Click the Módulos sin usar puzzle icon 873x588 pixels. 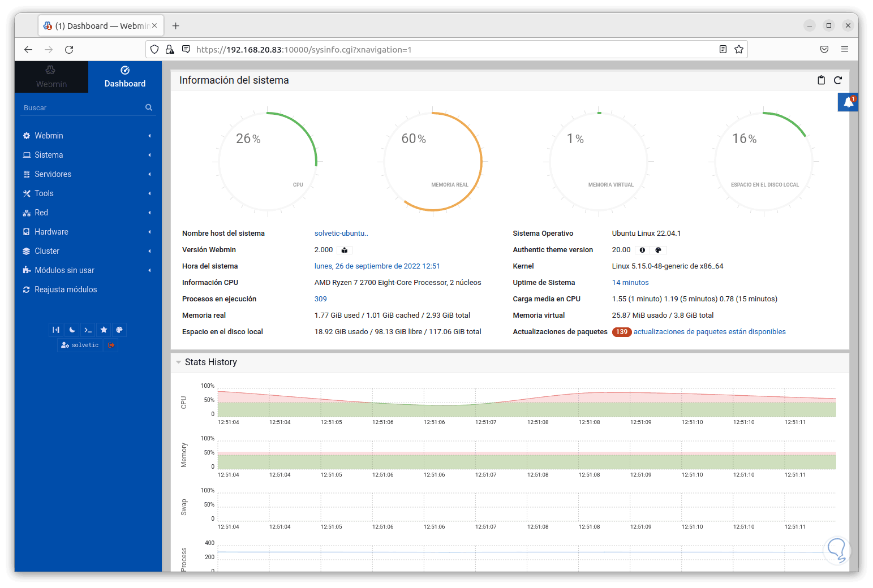(x=27, y=270)
